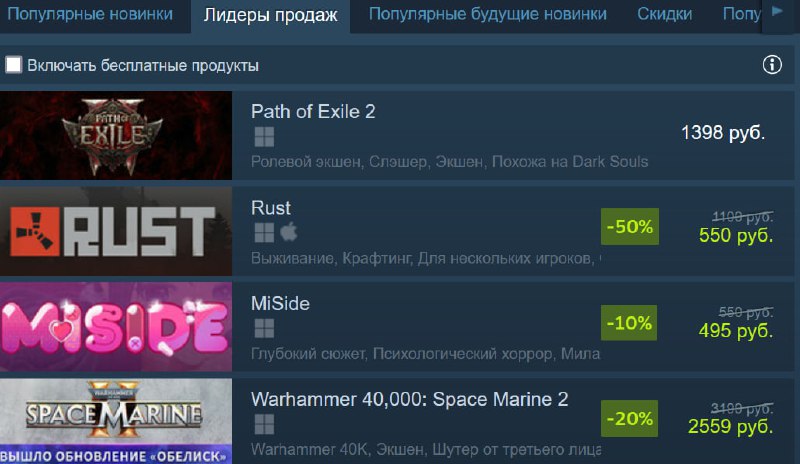Viewport: 800px width, 464px height.
Task: Click the Windows icon under MiSide
Action: click(264, 328)
